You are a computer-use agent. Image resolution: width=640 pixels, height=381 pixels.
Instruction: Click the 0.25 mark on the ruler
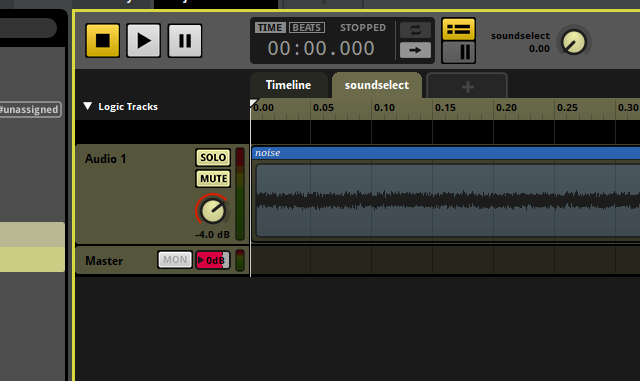pos(567,107)
